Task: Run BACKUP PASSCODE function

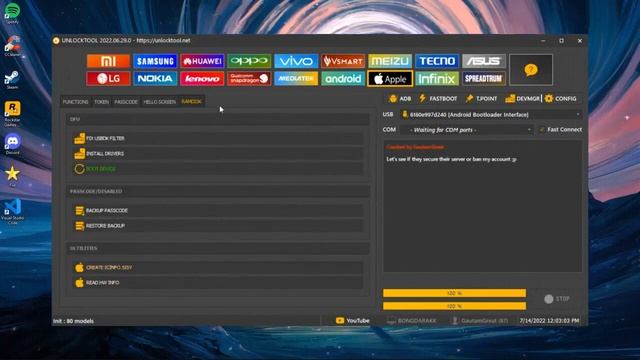Action: click(218, 211)
